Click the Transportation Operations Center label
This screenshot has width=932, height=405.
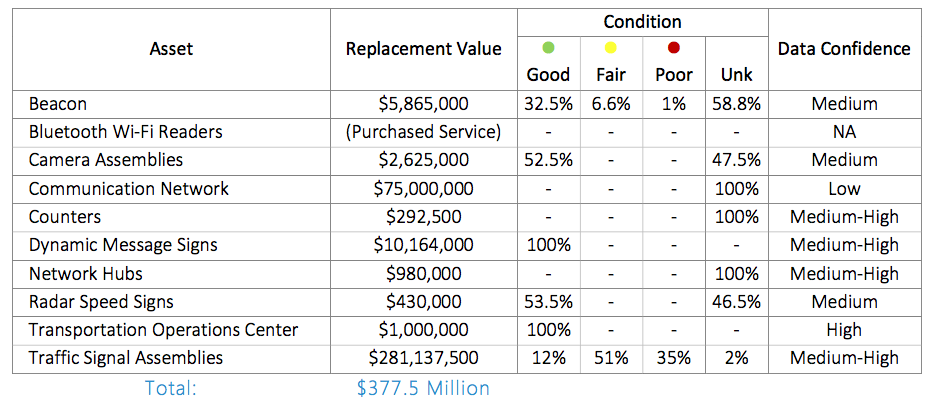click(163, 330)
